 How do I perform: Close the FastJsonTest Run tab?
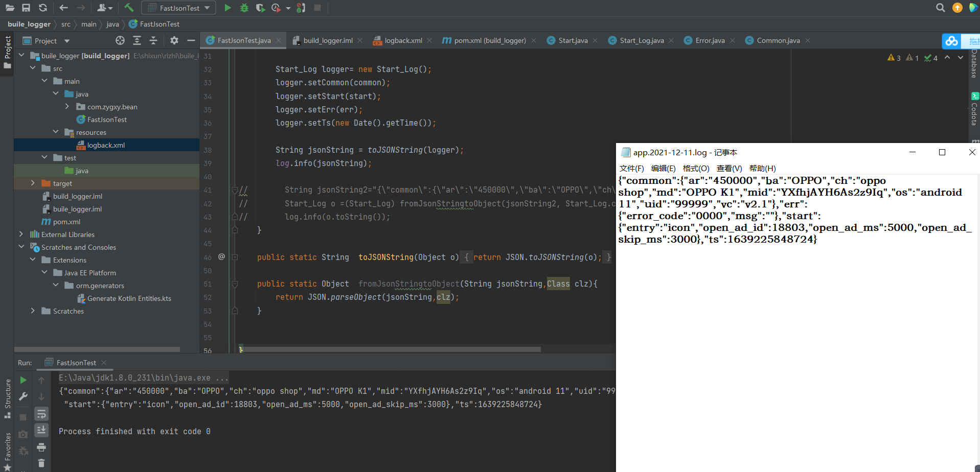tap(104, 363)
